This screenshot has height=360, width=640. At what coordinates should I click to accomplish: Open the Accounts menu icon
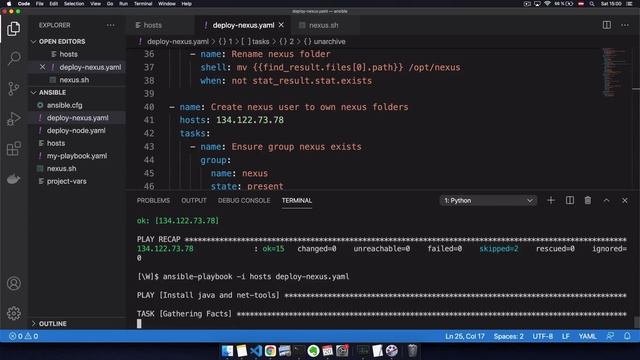coord(13,283)
